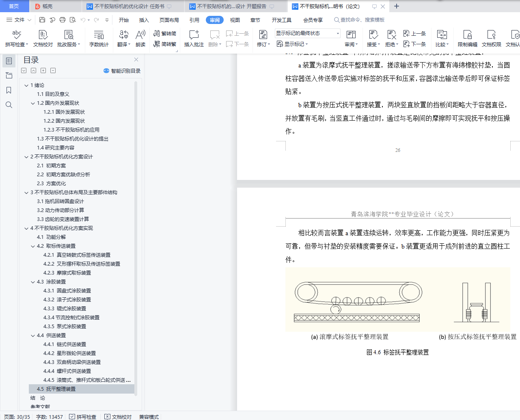Switch to the 视图 ribbon tab
The height and width of the screenshot is (420, 520).
[235, 20]
